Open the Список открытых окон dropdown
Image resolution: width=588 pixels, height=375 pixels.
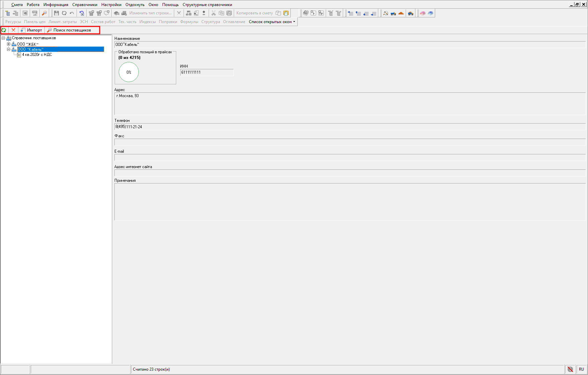click(272, 22)
